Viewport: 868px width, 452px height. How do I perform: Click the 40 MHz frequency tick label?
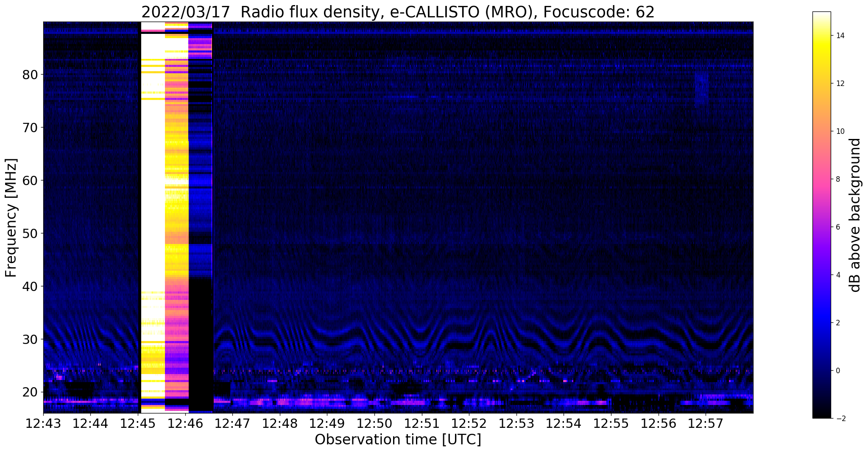pyautogui.click(x=30, y=286)
